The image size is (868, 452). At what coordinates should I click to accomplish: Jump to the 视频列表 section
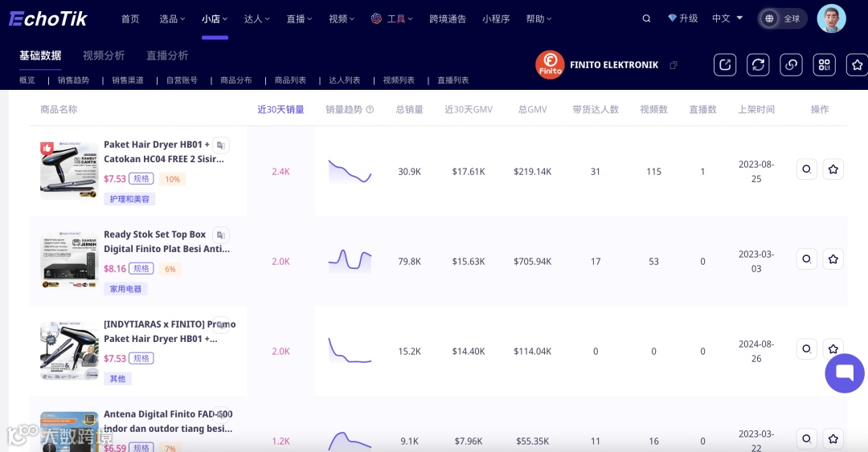[399, 80]
